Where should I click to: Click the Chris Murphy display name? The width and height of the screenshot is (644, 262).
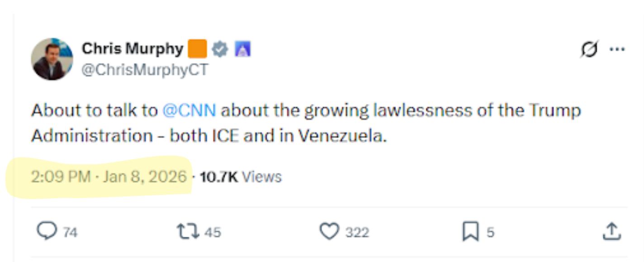pyautogui.click(x=132, y=49)
